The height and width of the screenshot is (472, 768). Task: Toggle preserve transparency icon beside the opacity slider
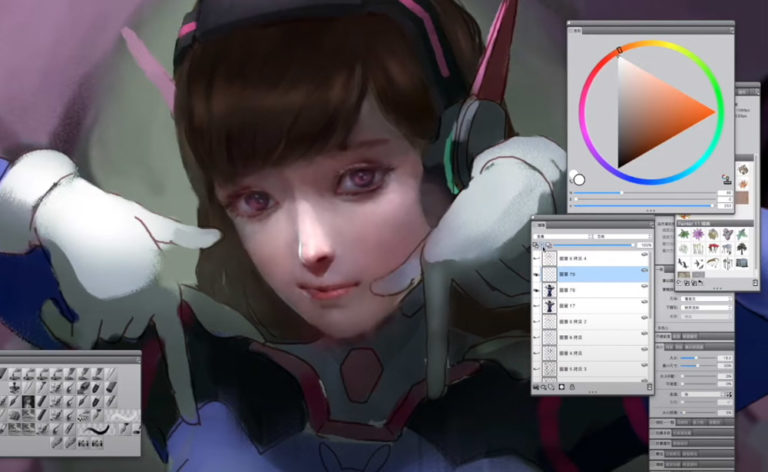coord(536,245)
